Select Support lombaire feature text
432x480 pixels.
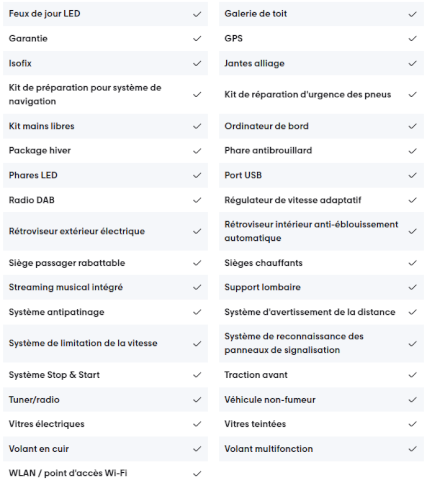(262, 287)
